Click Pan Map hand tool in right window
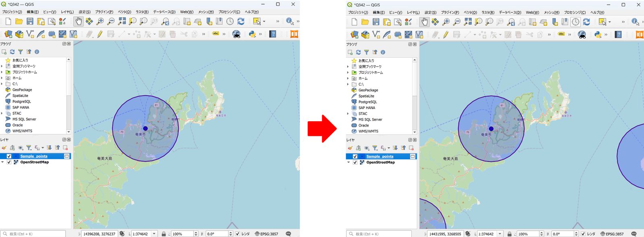The height and width of the screenshot is (237, 644). (424, 22)
